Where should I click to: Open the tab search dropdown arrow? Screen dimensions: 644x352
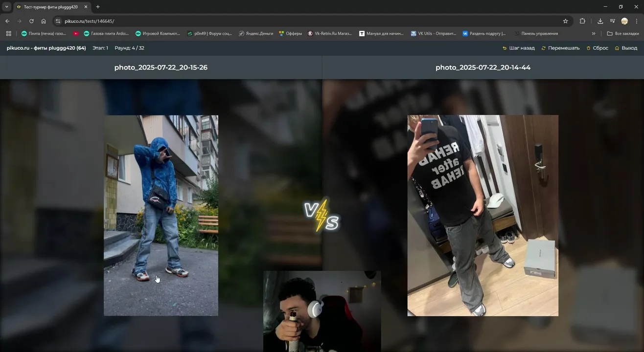pyautogui.click(x=6, y=7)
